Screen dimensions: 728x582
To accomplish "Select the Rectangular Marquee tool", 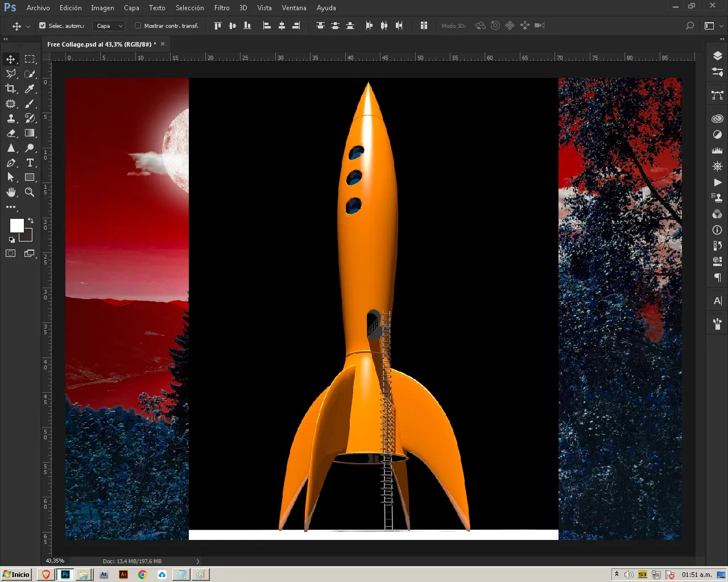I will (x=30, y=59).
